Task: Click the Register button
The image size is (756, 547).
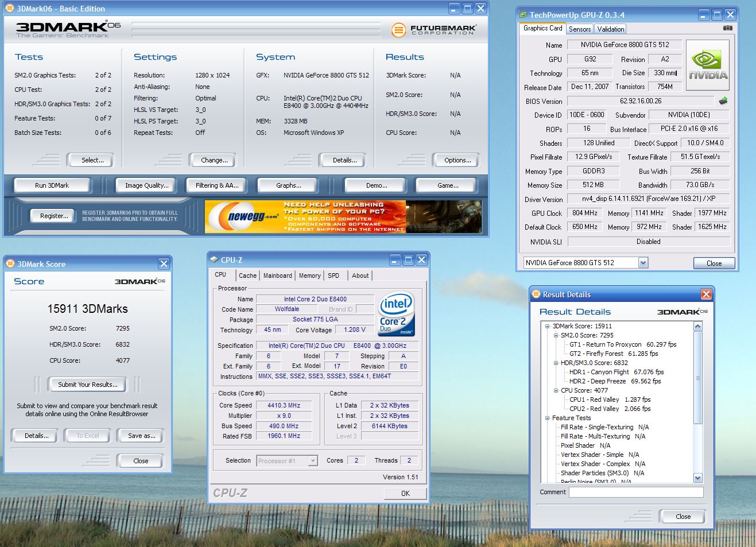Action: point(53,216)
